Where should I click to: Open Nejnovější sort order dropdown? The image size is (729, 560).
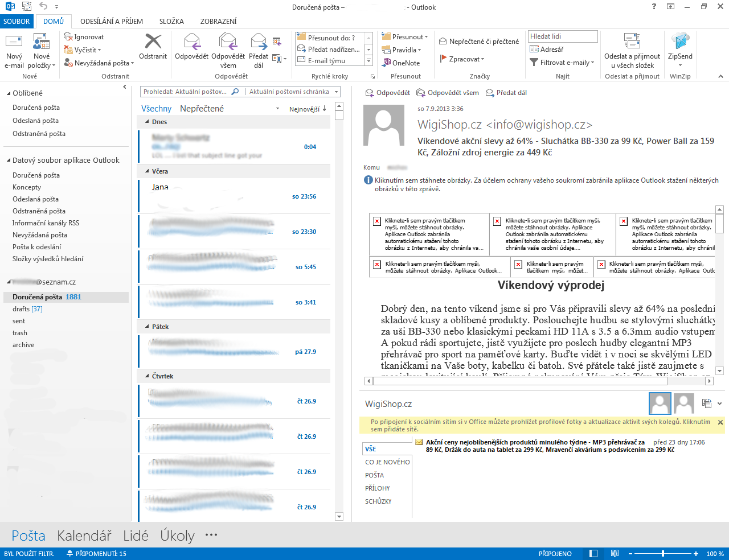tap(308, 109)
